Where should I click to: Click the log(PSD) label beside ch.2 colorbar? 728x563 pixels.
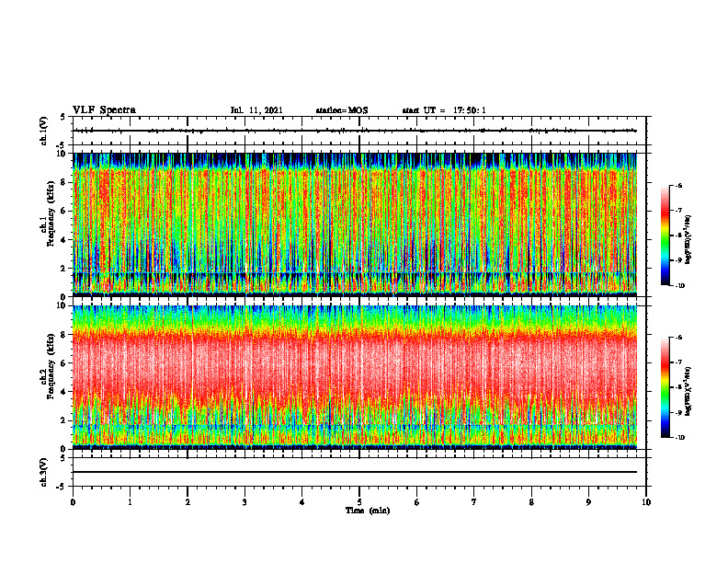688,392
